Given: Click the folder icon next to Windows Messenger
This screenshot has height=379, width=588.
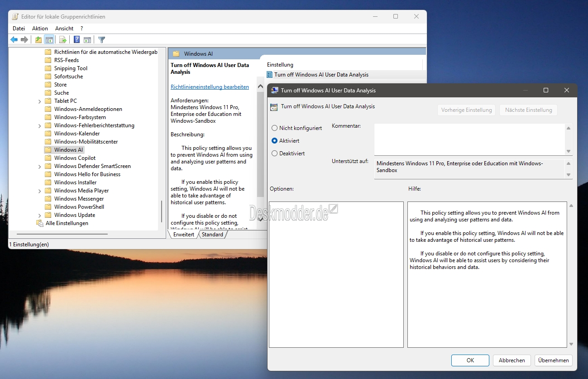Looking at the screenshot, I should click(x=48, y=199).
